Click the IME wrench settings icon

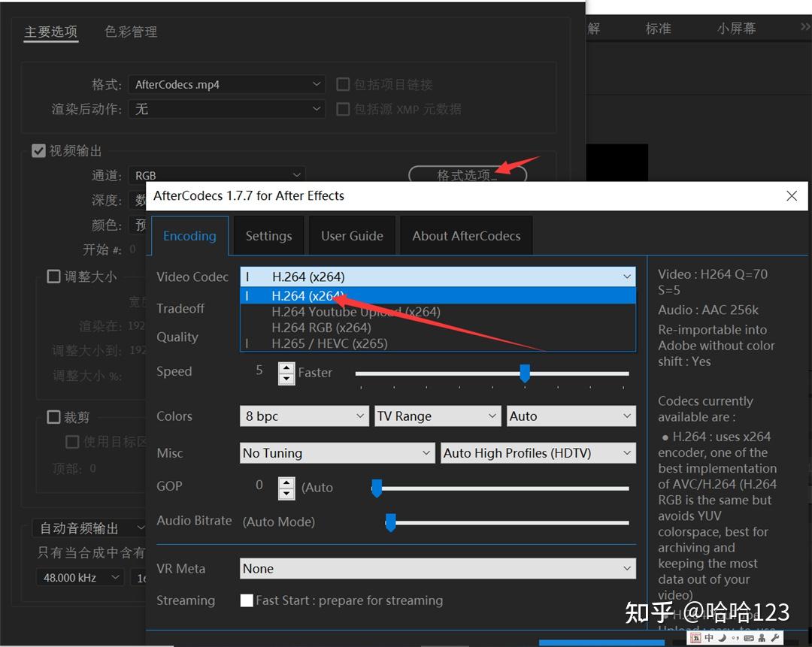774,638
